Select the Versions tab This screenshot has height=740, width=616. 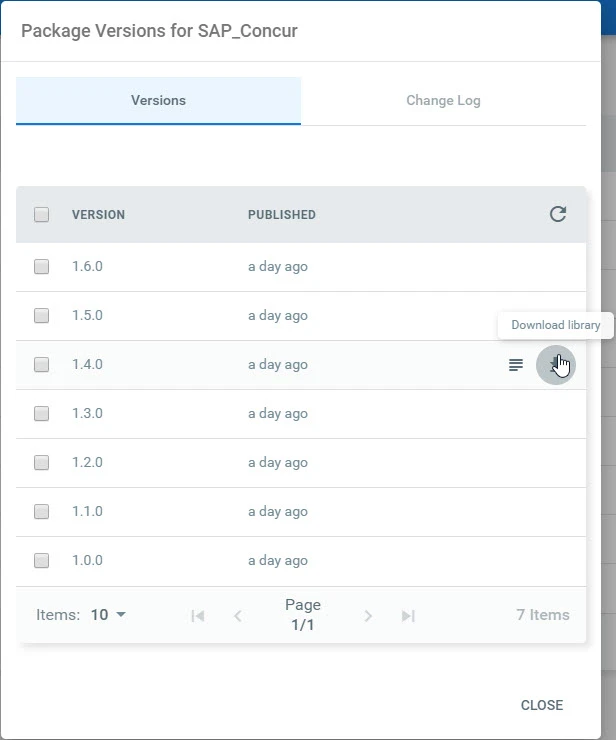click(x=158, y=101)
